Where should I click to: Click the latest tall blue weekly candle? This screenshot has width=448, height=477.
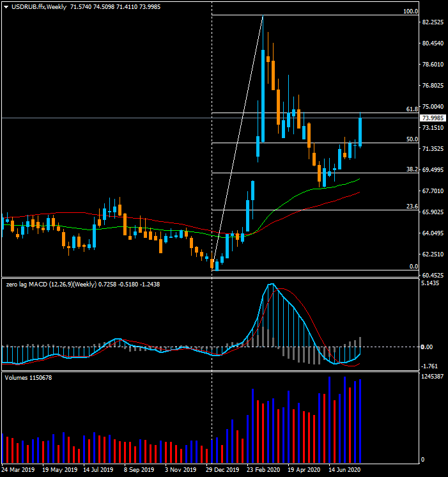coord(360,132)
